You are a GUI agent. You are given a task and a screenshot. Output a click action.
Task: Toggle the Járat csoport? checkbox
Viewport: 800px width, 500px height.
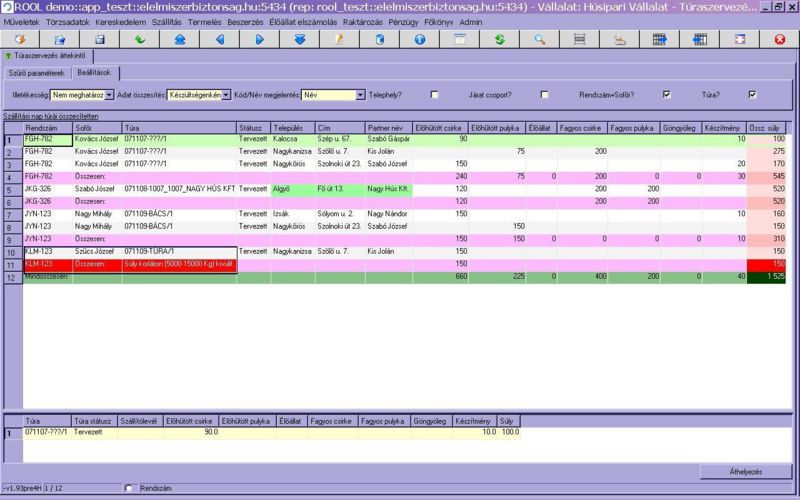545,95
